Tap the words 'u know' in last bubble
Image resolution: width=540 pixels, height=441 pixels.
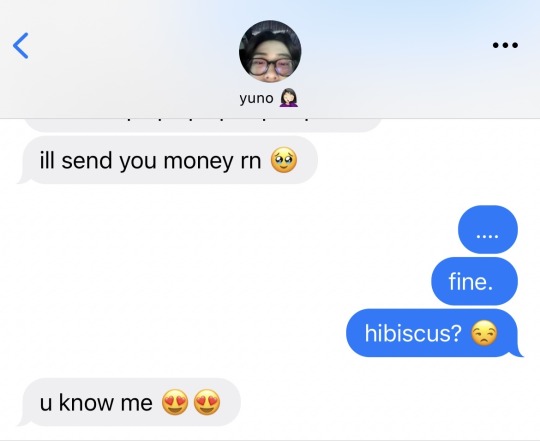[78, 402]
